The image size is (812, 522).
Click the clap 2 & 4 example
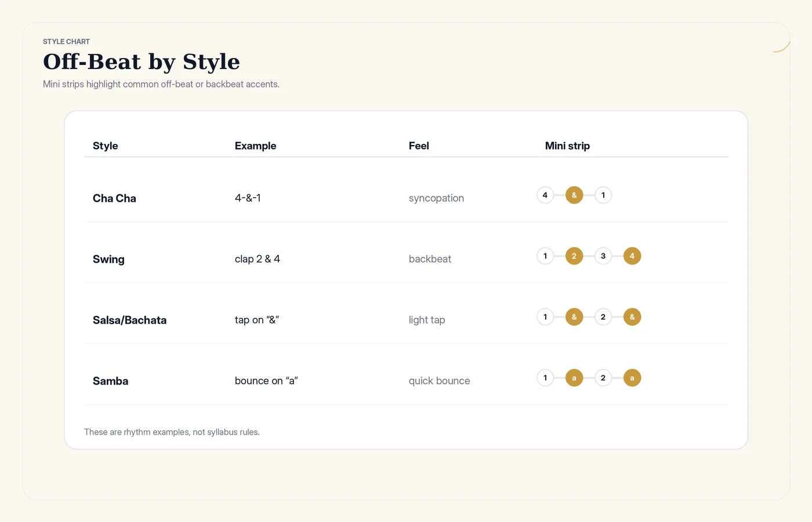[x=258, y=259]
